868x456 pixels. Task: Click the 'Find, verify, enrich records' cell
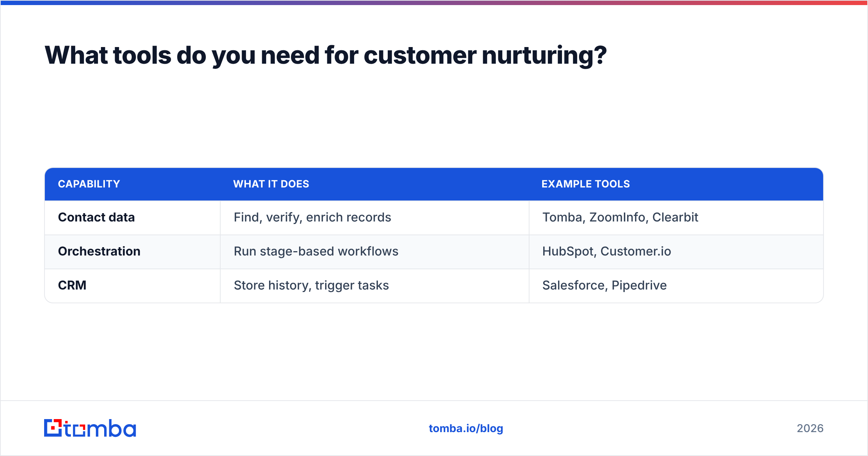(x=375, y=218)
